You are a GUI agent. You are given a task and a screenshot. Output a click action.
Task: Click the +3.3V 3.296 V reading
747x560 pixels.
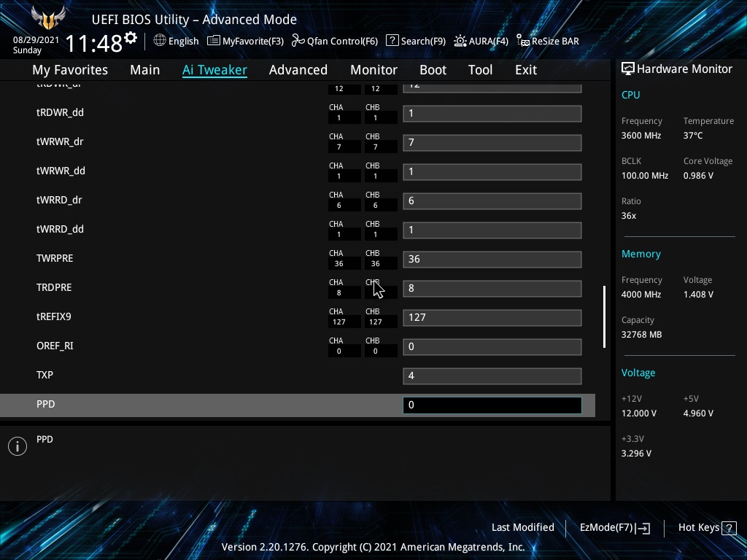point(636,454)
